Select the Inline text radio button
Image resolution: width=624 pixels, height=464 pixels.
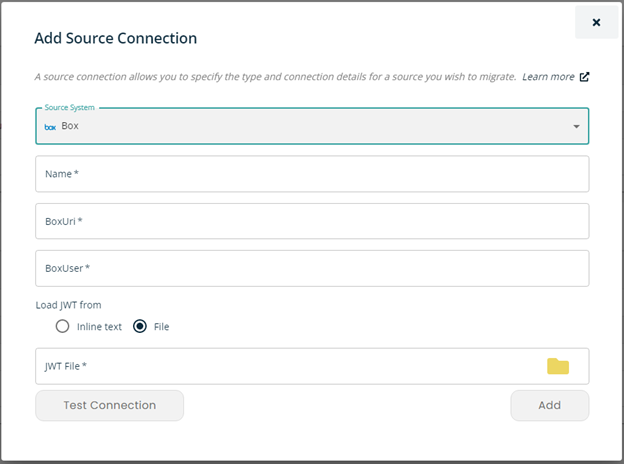[x=62, y=326]
